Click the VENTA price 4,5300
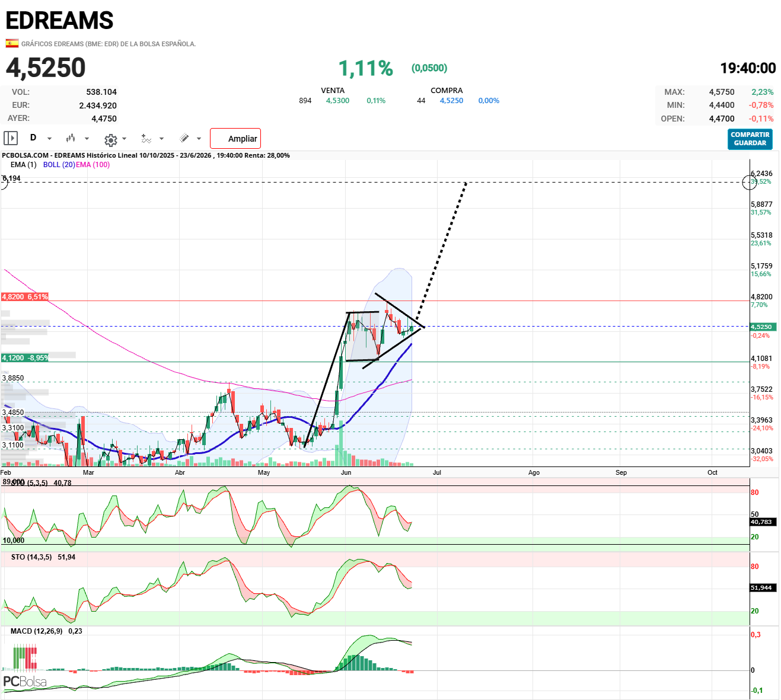This screenshot has height=700, width=781. click(337, 101)
